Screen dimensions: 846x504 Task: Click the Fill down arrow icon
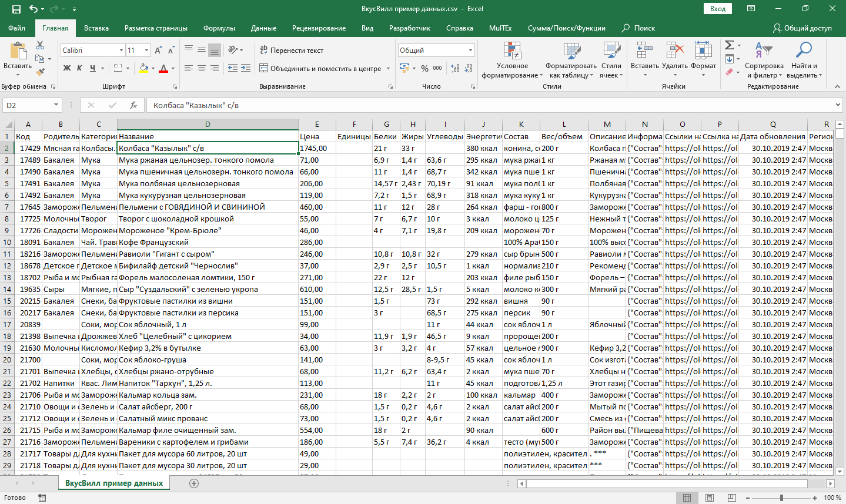729,59
